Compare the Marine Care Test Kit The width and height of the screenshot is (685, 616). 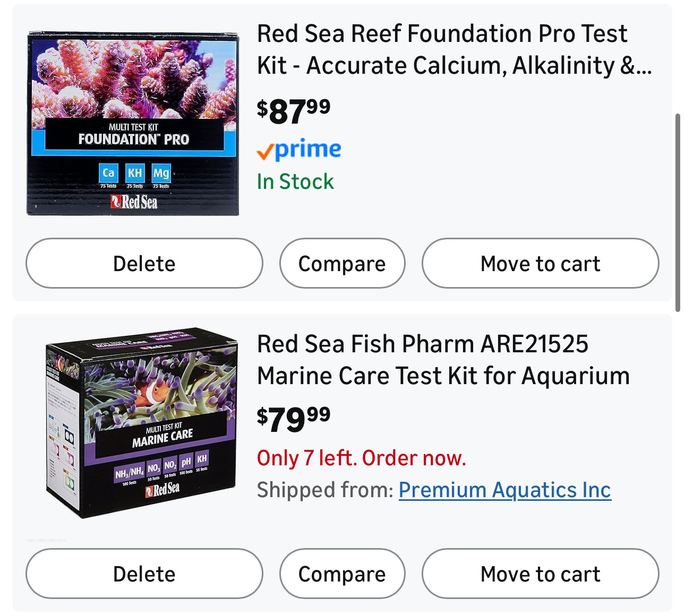click(342, 574)
